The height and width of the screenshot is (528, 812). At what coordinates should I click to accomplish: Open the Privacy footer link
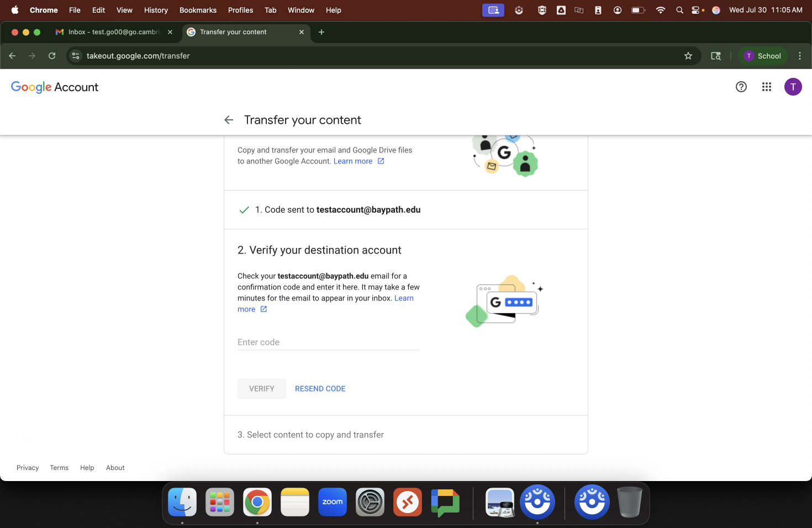pyautogui.click(x=28, y=468)
